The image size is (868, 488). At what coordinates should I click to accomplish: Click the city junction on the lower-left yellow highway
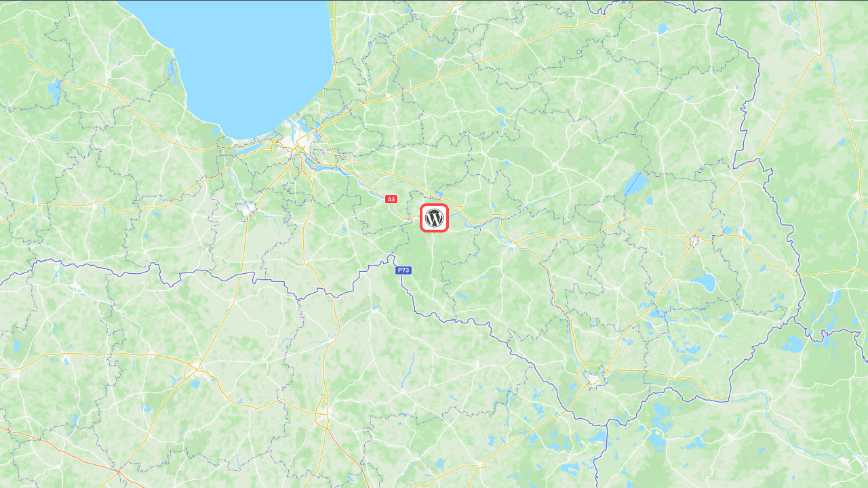pyautogui.click(x=193, y=369)
